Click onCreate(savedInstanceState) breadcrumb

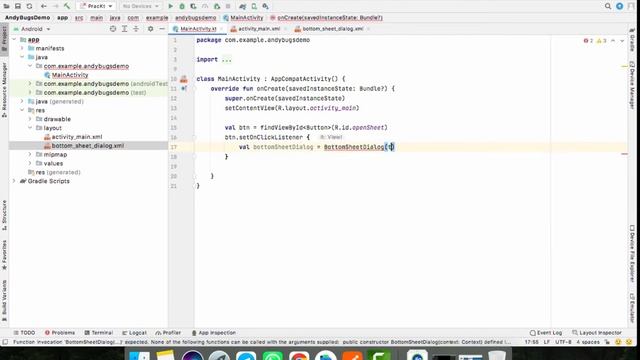(327, 18)
